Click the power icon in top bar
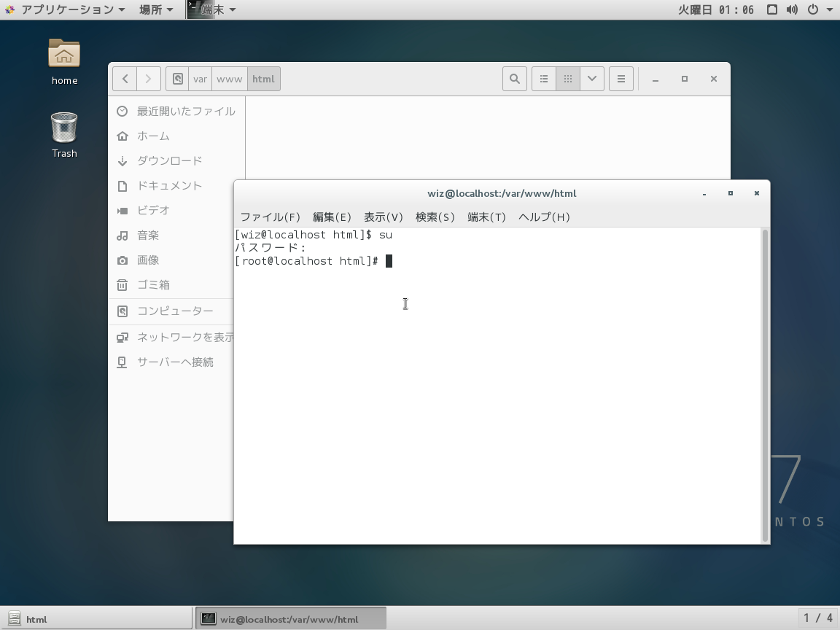840x630 pixels. point(813,9)
